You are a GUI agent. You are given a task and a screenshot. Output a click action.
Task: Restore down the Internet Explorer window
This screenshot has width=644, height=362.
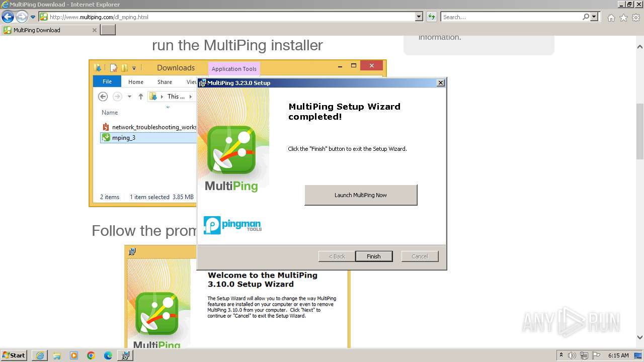tap(629, 5)
